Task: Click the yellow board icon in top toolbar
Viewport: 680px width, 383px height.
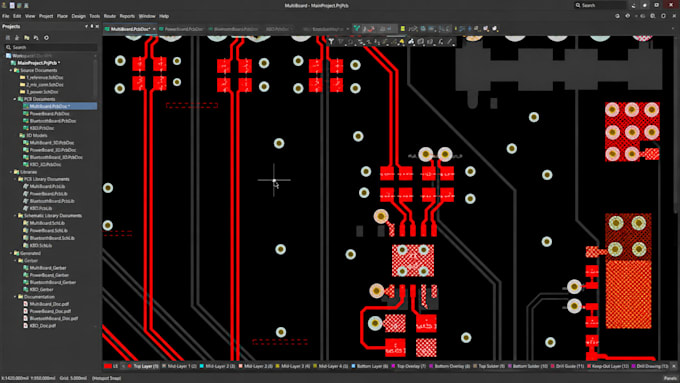Action: pyautogui.click(x=402, y=29)
